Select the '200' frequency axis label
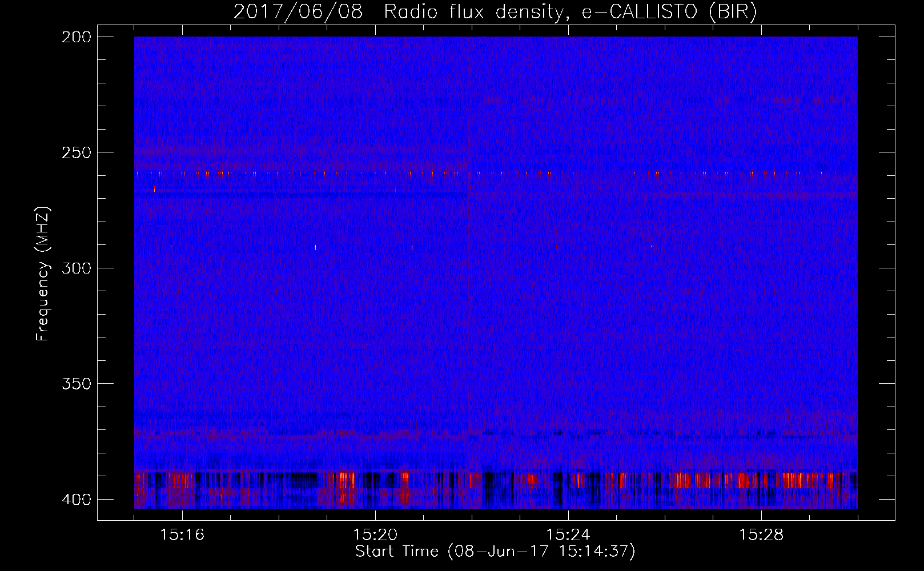Image resolution: width=924 pixels, height=571 pixels. (x=76, y=37)
